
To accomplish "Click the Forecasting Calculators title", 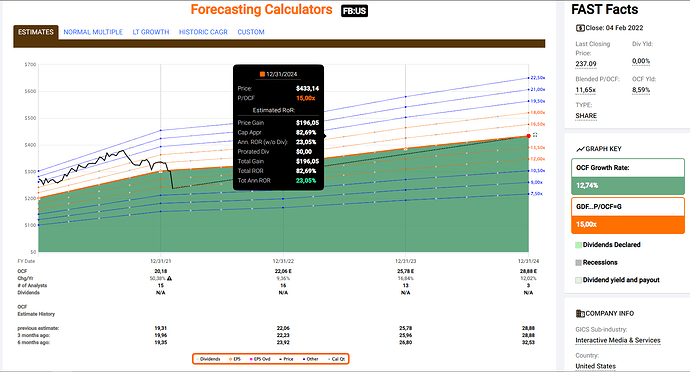I will click(x=261, y=10).
